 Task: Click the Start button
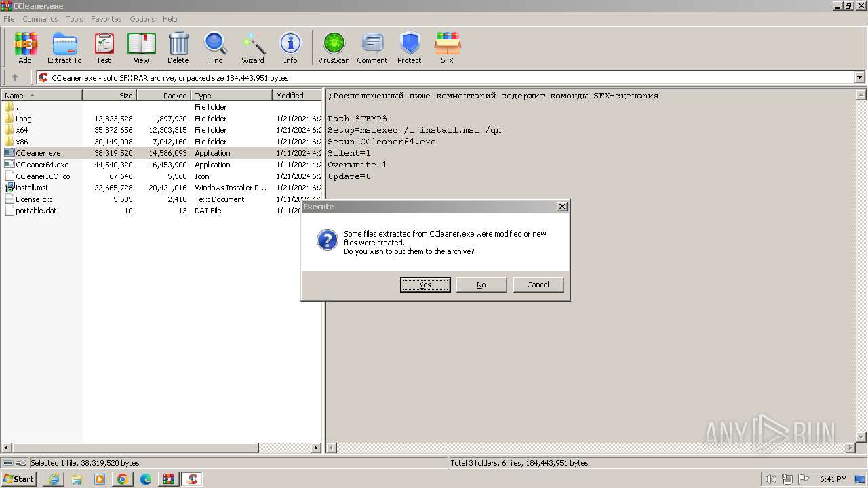click(x=19, y=479)
